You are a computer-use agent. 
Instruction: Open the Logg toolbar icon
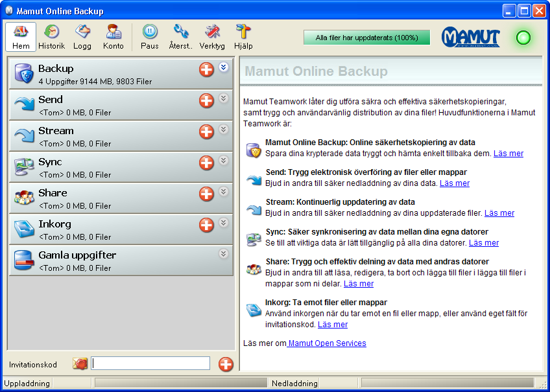point(82,32)
